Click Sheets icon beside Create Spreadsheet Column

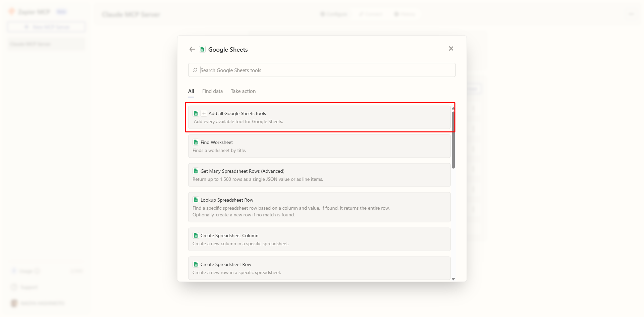[x=196, y=235]
